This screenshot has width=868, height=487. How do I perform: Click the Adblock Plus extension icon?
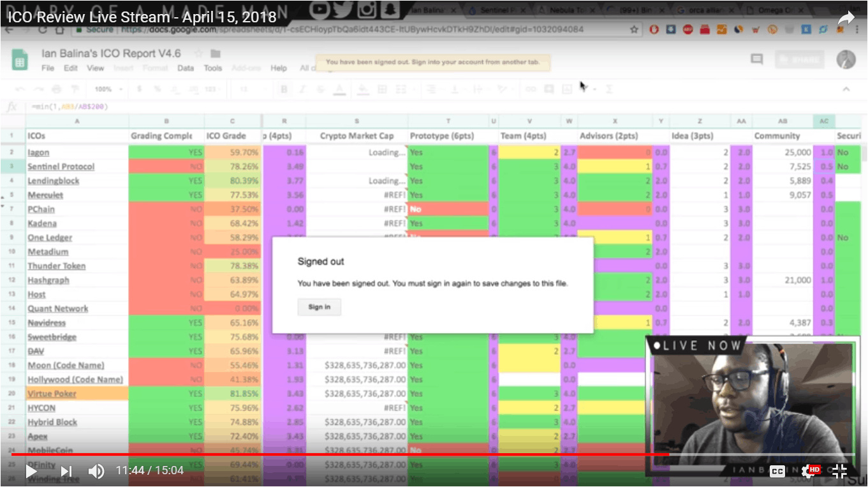[x=688, y=30]
